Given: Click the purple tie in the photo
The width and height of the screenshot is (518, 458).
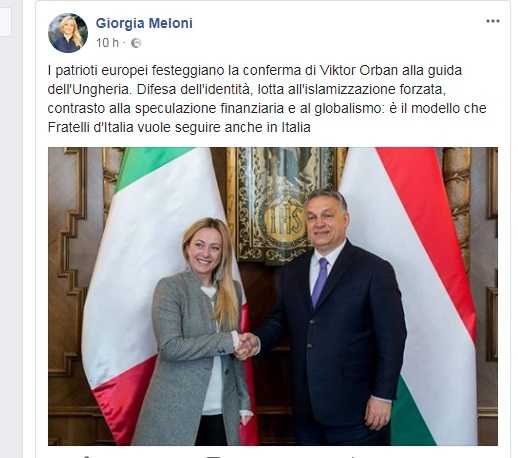Looking at the screenshot, I should (x=320, y=282).
